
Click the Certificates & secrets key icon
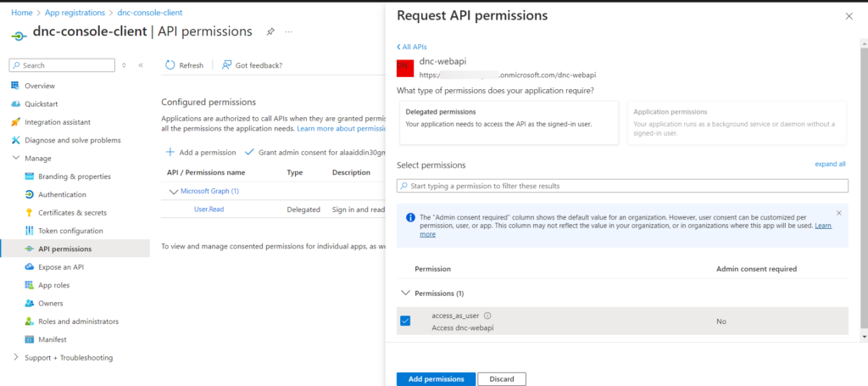pyautogui.click(x=30, y=213)
